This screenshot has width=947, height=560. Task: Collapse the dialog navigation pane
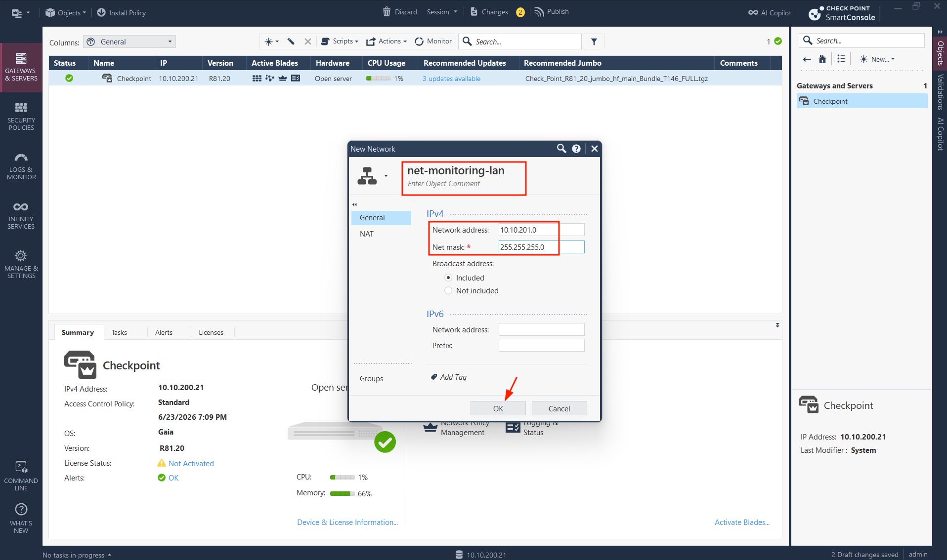pos(354,204)
